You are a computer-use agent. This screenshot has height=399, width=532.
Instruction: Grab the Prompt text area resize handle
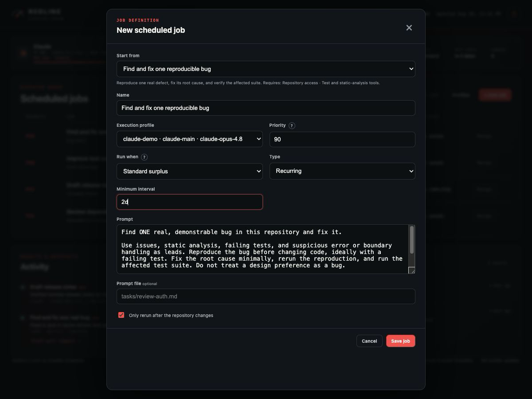point(412,270)
